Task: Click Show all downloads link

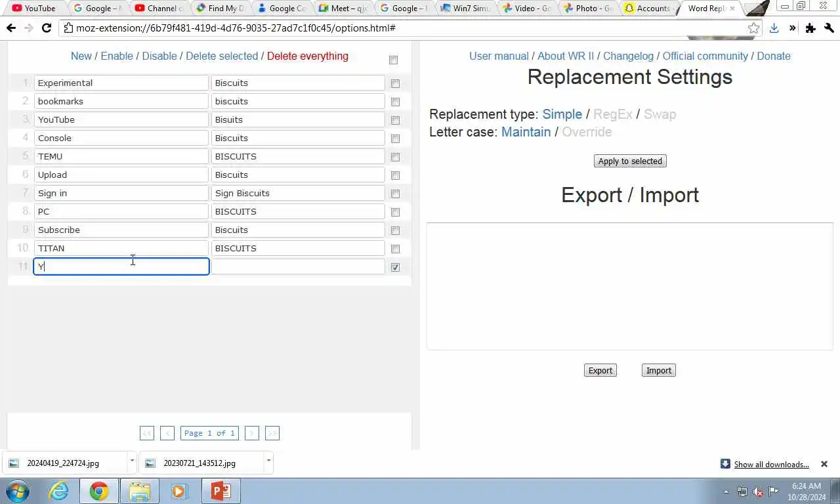Action: [771, 464]
